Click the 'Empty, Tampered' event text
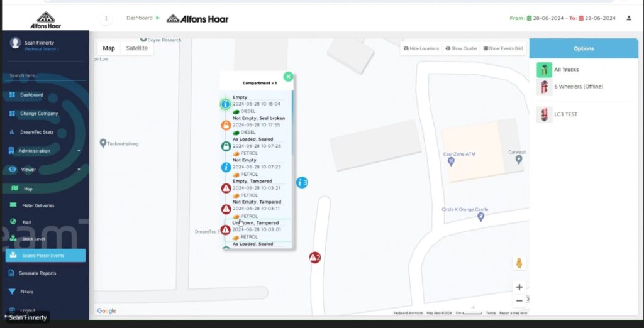644x328 pixels. point(252,181)
